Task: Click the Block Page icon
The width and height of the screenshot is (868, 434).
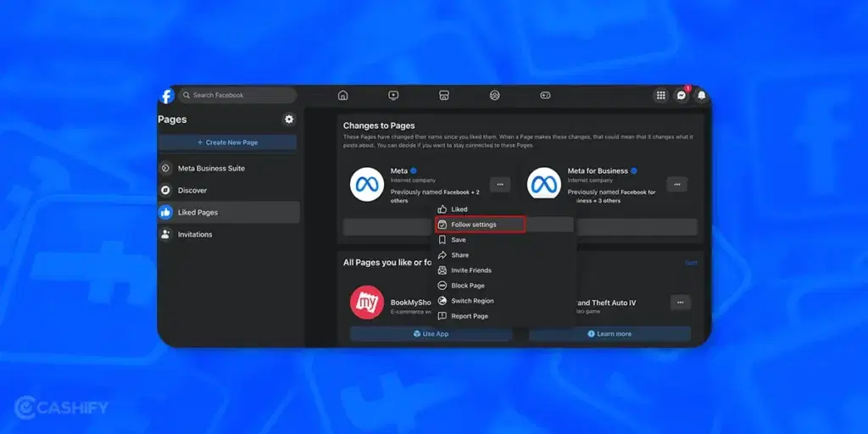Action: [x=442, y=286]
